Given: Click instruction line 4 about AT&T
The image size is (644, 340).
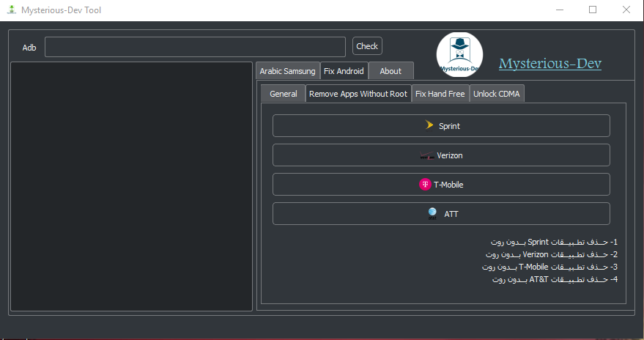Looking at the screenshot, I should pos(555,279).
